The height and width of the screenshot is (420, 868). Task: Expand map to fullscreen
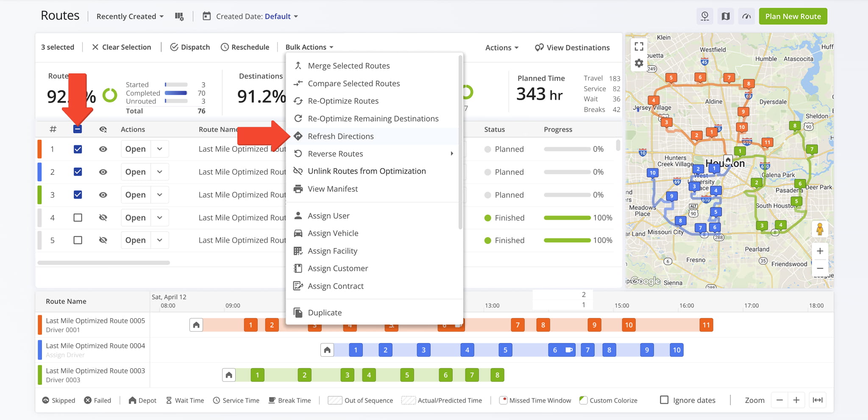[x=639, y=46]
